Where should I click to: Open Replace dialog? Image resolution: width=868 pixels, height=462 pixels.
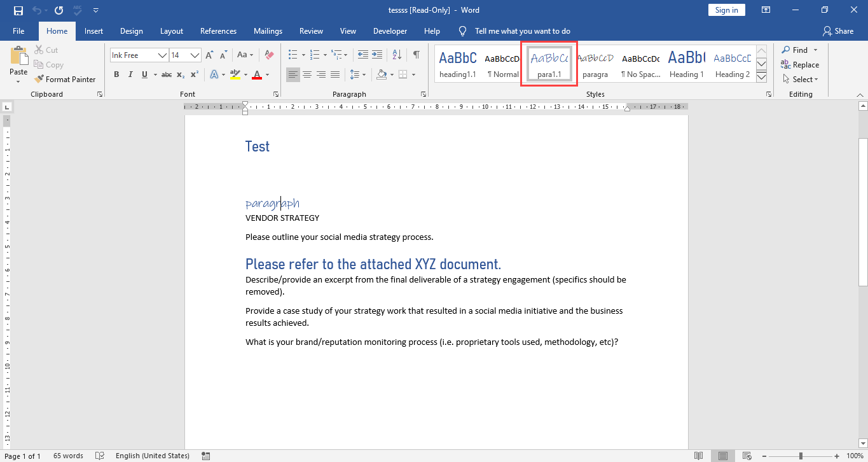tap(800, 64)
